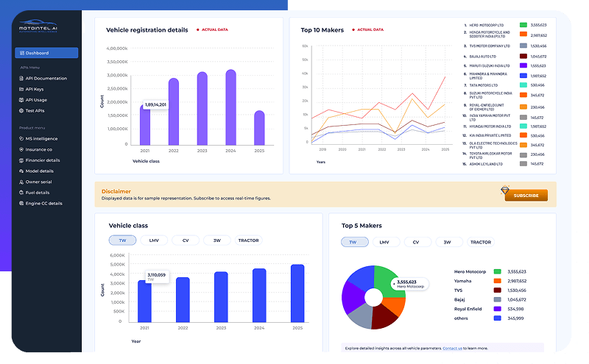The height and width of the screenshot is (364, 589).
Task: Click blue swatch beside others in Top 5
Action: [x=498, y=318]
